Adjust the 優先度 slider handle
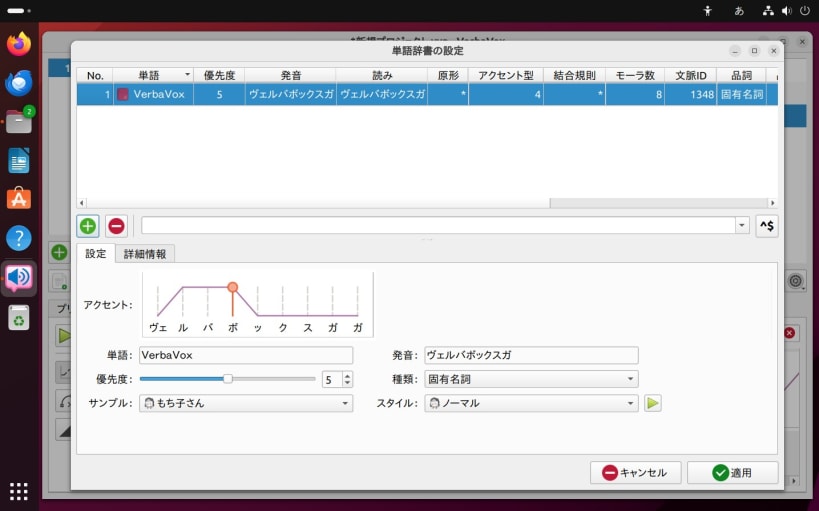 tap(228, 379)
